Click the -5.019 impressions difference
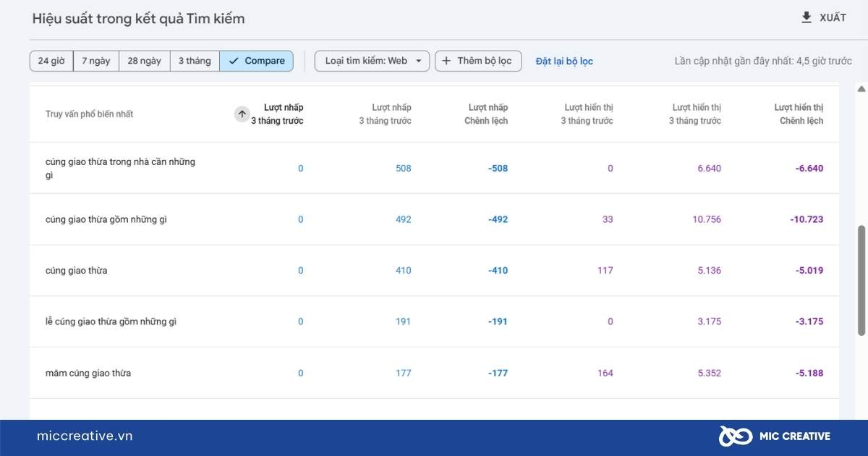Image resolution: width=868 pixels, height=456 pixels. 809,271
